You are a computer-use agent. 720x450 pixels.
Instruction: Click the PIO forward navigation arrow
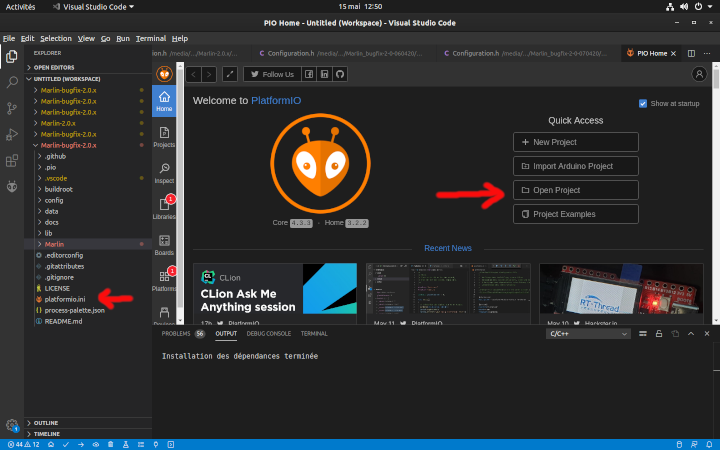click(x=209, y=74)
